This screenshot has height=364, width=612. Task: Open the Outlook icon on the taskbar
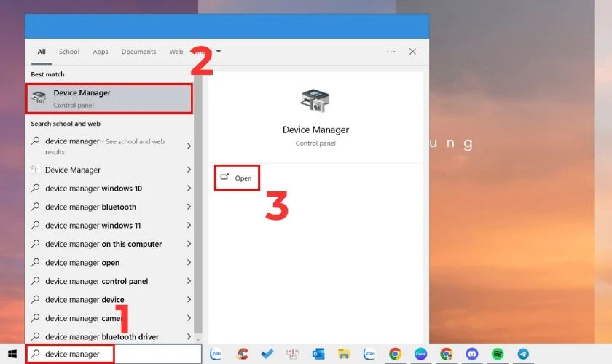click(x=318, y=354)
